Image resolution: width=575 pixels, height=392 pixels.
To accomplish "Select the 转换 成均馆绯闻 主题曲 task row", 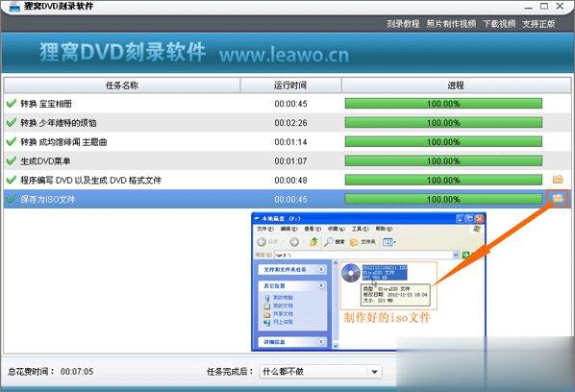I will [x=287, y=142].
